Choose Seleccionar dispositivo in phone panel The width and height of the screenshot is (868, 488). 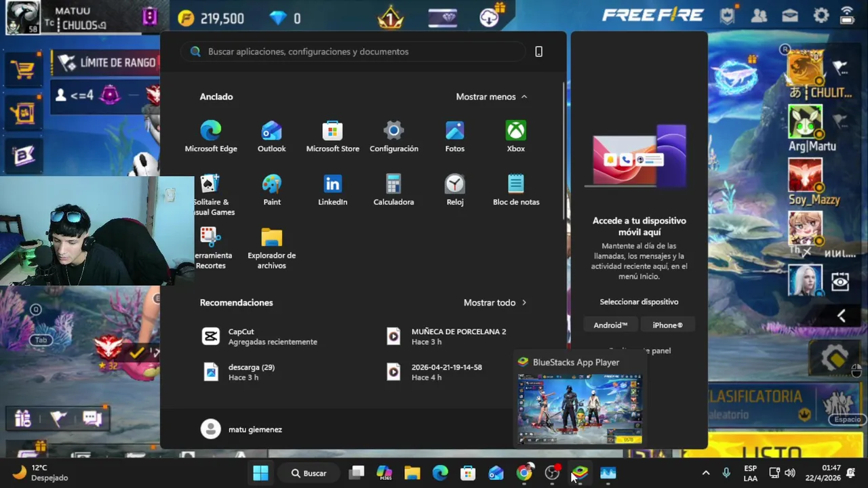click(639, 302)
